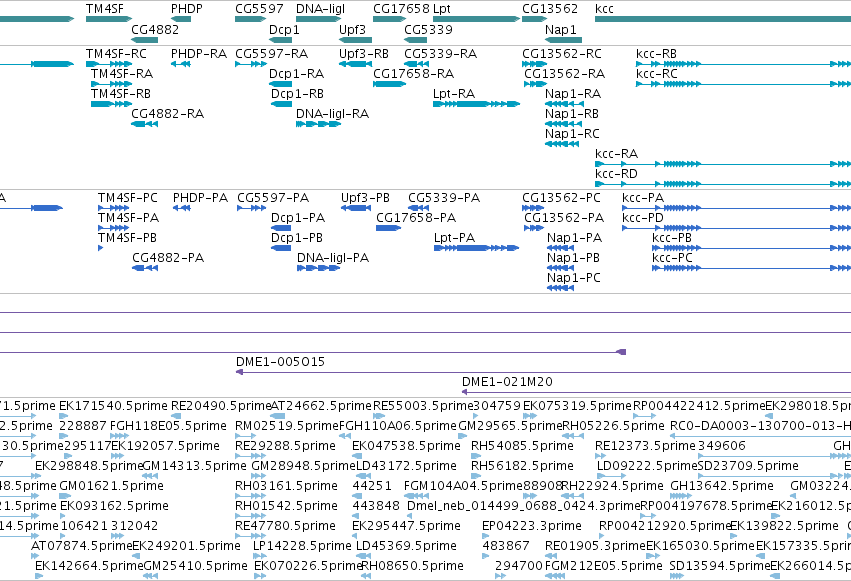
Task: Select the DME1-005O15 BAC clone label
Action: coord(280,362)
